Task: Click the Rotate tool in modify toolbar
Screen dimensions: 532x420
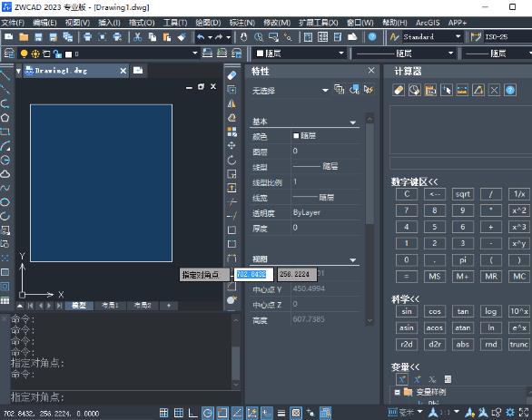Action: coord(232,160)
